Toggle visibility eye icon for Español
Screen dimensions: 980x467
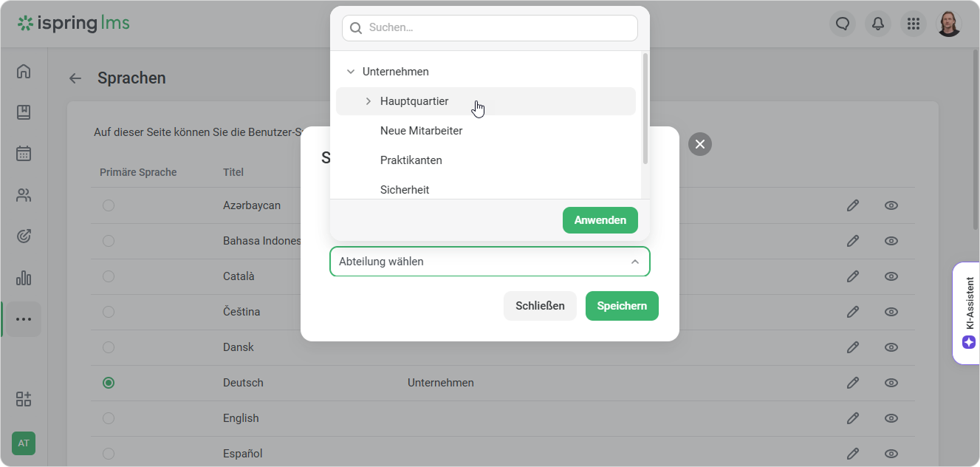[x=891, y=454]
